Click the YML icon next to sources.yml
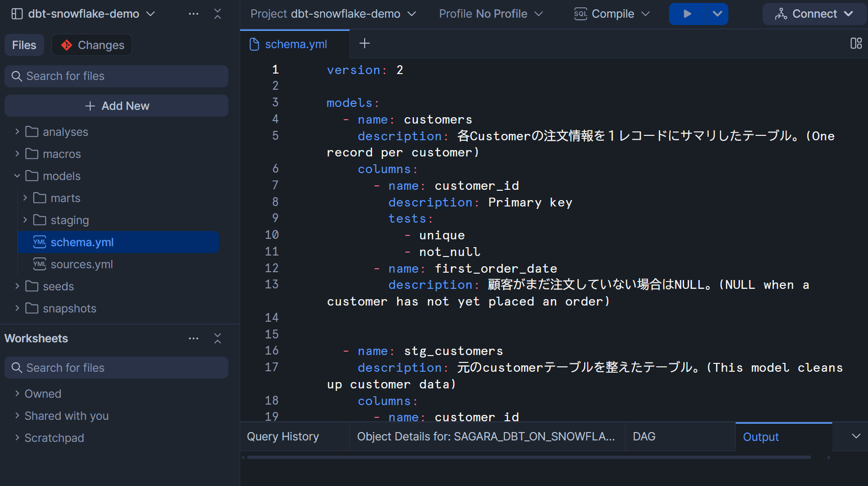The image size is (868, 486). (x=40, y=264)
